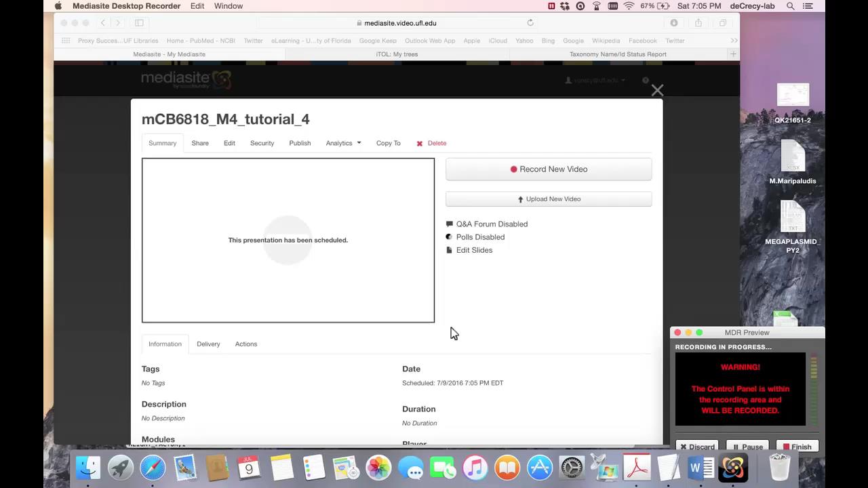Open Spotlight search from the menu bar
Screen dimensions: 868x488
(x=790, y=6)
